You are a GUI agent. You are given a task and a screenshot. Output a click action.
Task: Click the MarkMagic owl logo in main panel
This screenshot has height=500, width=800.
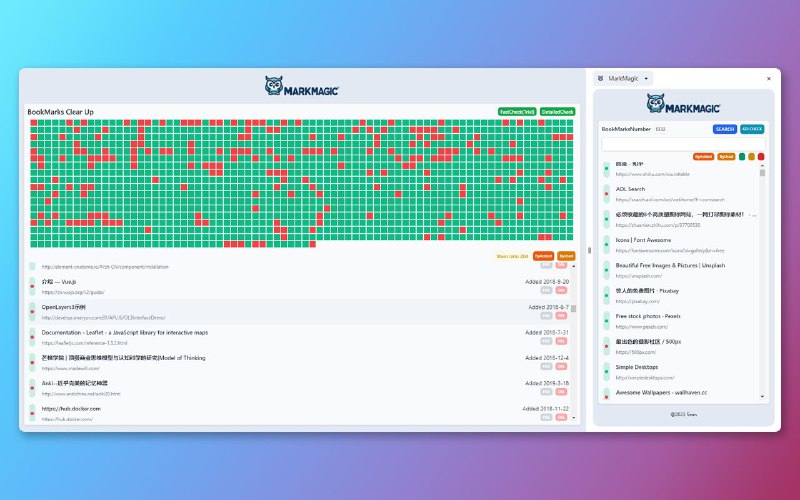[x=301, y=87]
